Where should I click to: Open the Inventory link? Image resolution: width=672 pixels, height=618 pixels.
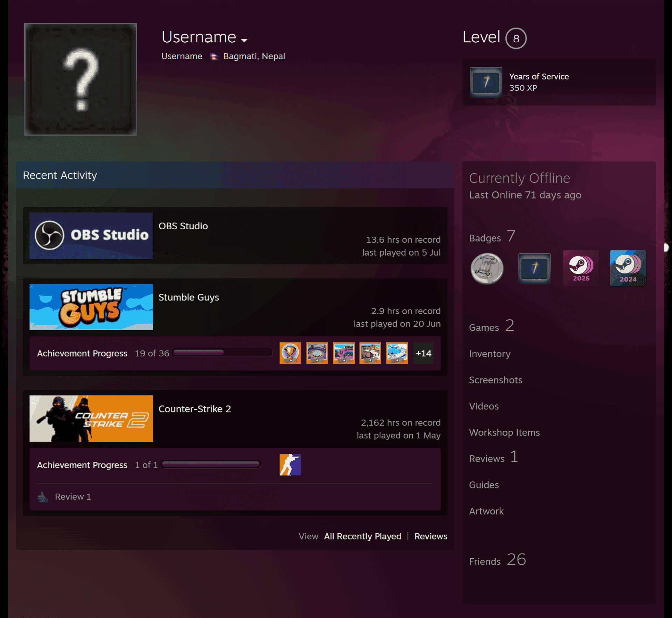(490, 354)
